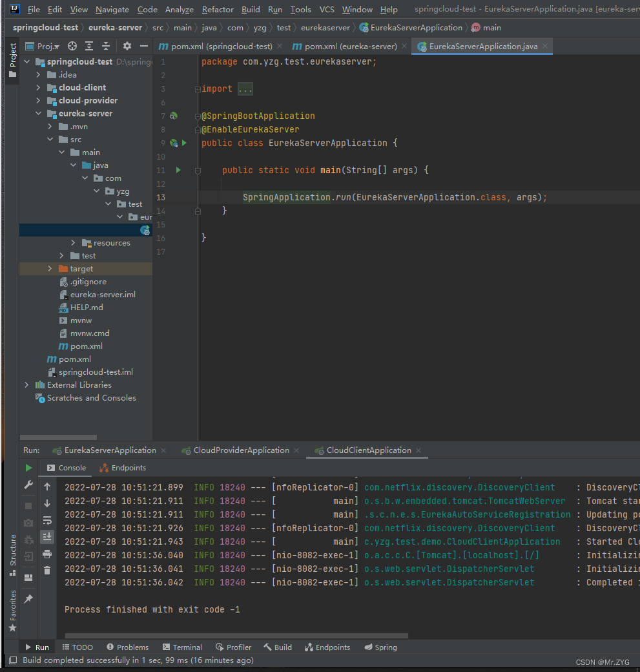This screenshot has height=672, width=640.
Task: Open Project view options gear
Action: pyautogui.click(x=127, y=46)
